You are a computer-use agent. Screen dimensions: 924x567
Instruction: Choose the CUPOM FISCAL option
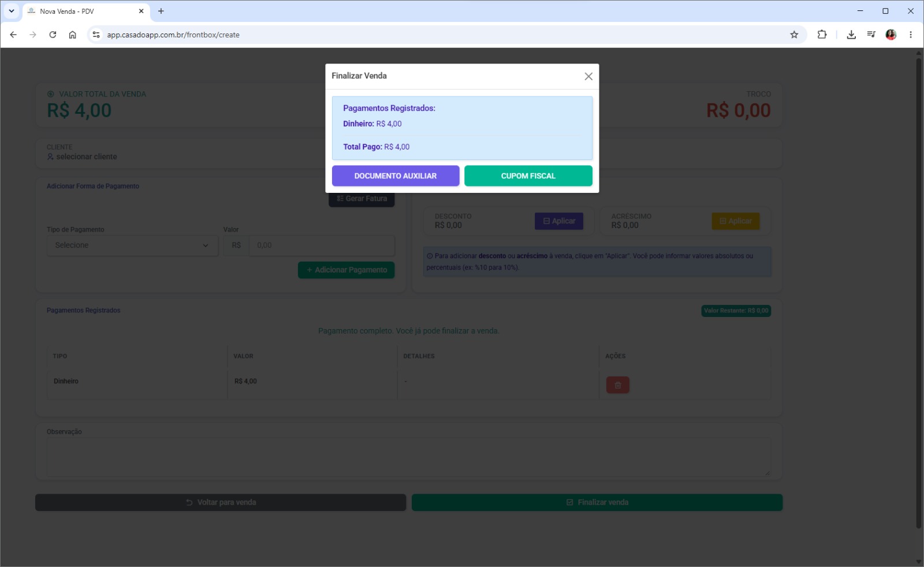point(528,176)
